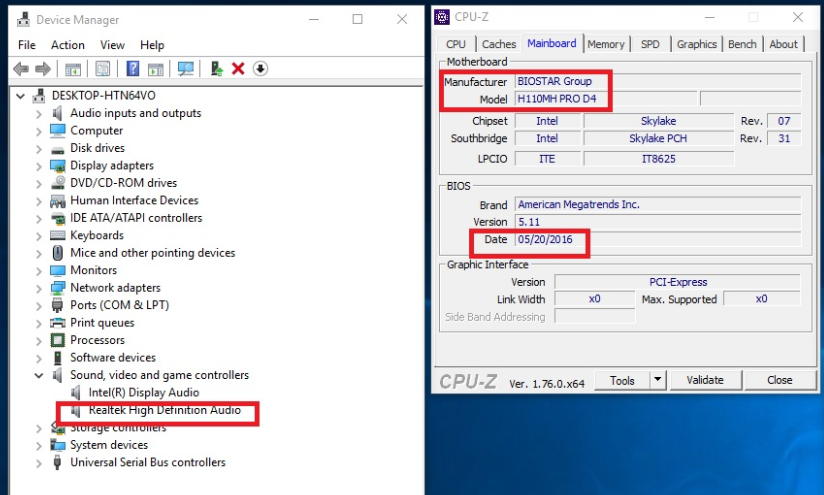This screenshot has width=824, height=495.
Task: Click the Mice and other pointing devices icon
Action: (x=57, y=253)
